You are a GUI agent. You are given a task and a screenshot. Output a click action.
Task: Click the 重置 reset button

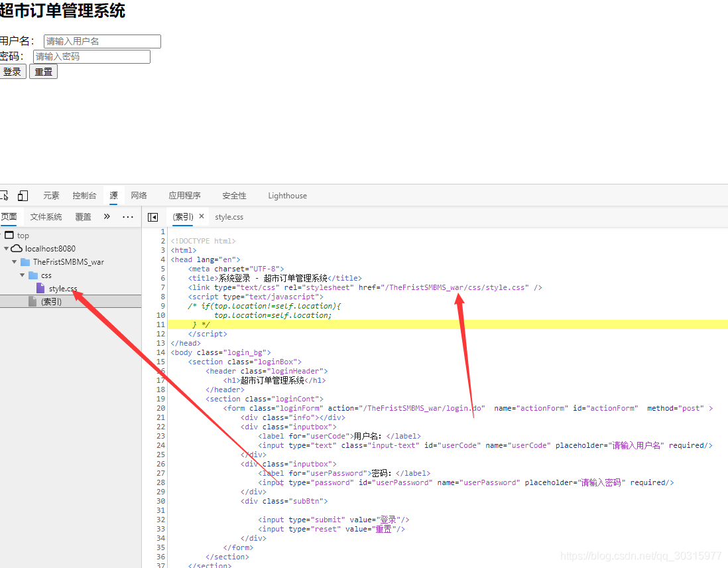[42, 71]
